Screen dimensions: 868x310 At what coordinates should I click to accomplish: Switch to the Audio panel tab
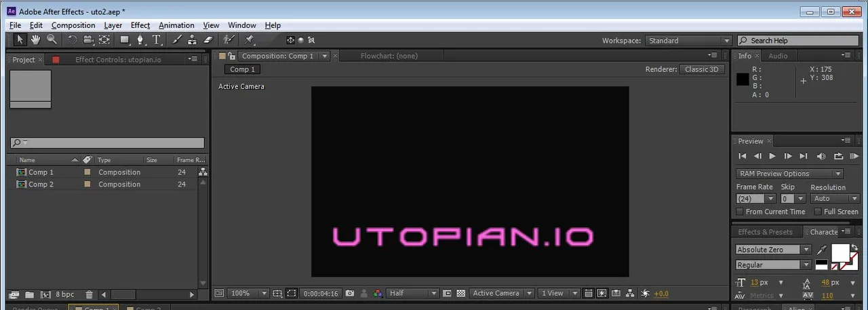pyautogui.click(x=778, y=56)
